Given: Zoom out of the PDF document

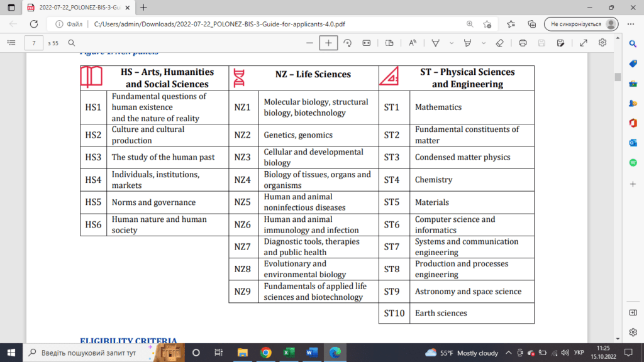Looking at the screenshot, I should (x=309, y=43).
